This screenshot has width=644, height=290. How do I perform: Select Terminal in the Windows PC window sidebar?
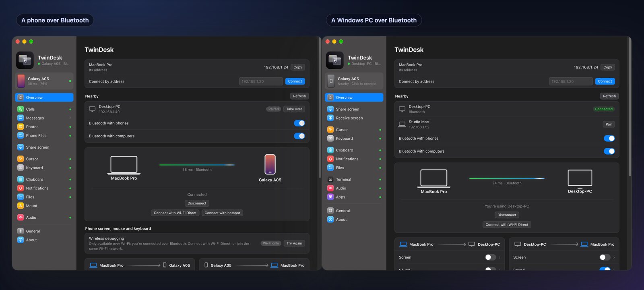click(x=354, y=180)
